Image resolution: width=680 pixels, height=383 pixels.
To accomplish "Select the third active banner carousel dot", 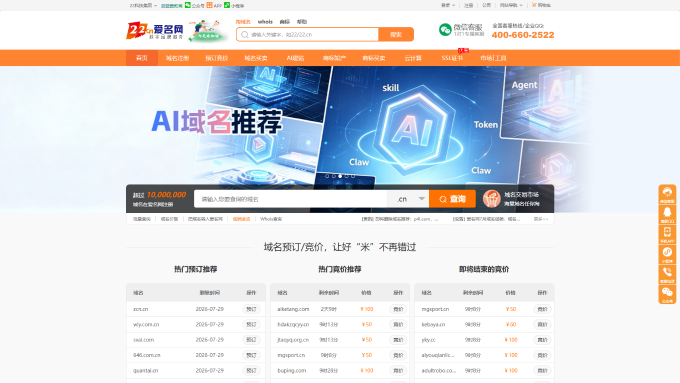I will (x=340, y=176).
